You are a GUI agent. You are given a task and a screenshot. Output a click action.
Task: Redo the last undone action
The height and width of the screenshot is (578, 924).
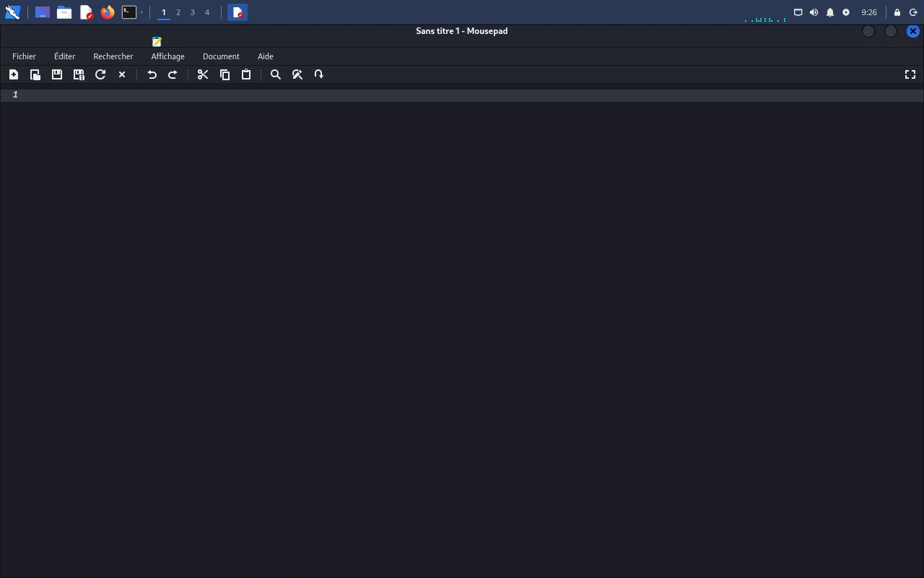(x=173, y=74)
